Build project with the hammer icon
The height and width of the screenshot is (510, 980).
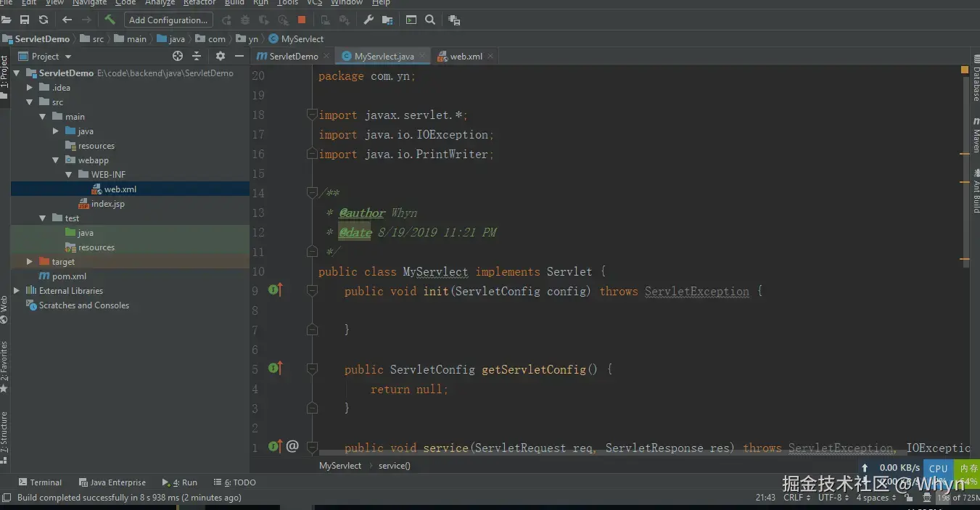pos(110,20)
